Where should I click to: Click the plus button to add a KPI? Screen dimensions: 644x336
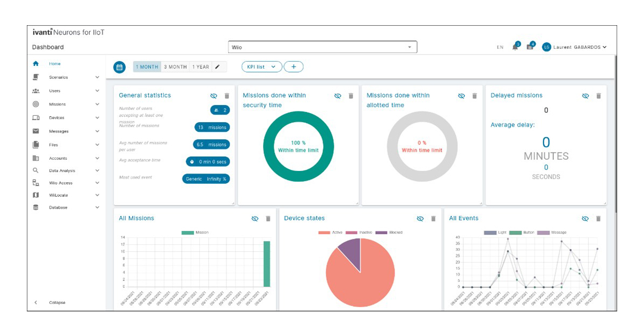(294, 66)
